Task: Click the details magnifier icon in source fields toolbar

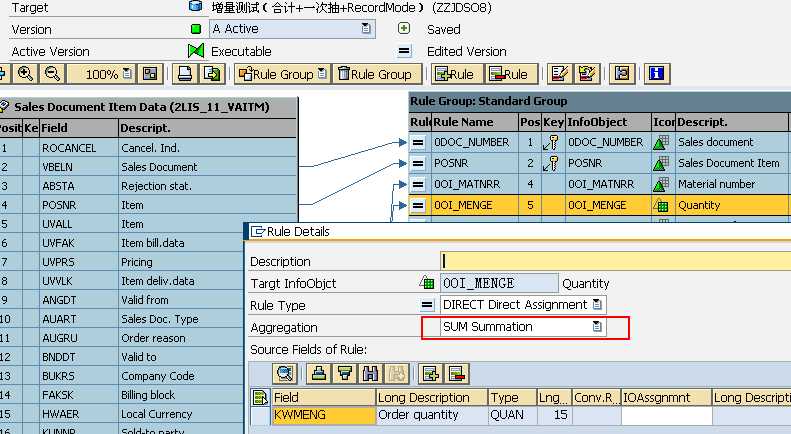Action: (x=285, y=374)
